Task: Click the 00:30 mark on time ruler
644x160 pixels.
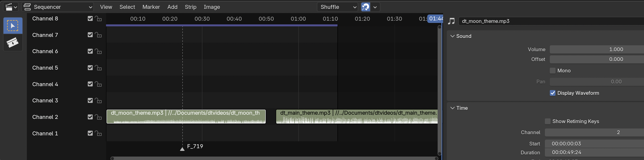Action: [202, 19]
